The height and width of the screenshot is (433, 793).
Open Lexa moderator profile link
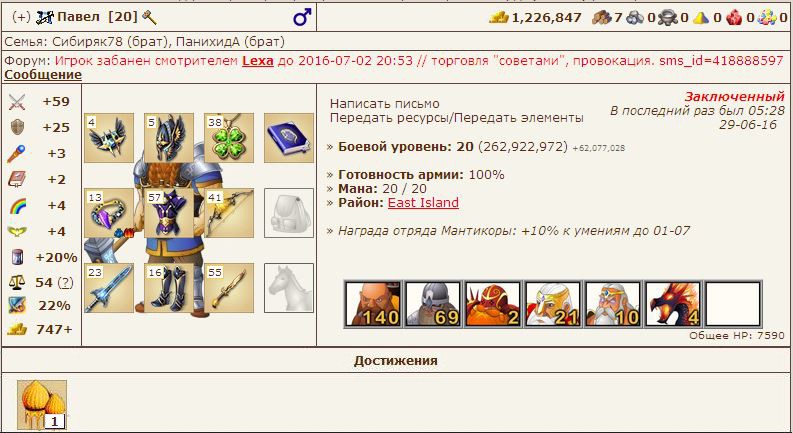pyautogui.click(x=257, y=61)
